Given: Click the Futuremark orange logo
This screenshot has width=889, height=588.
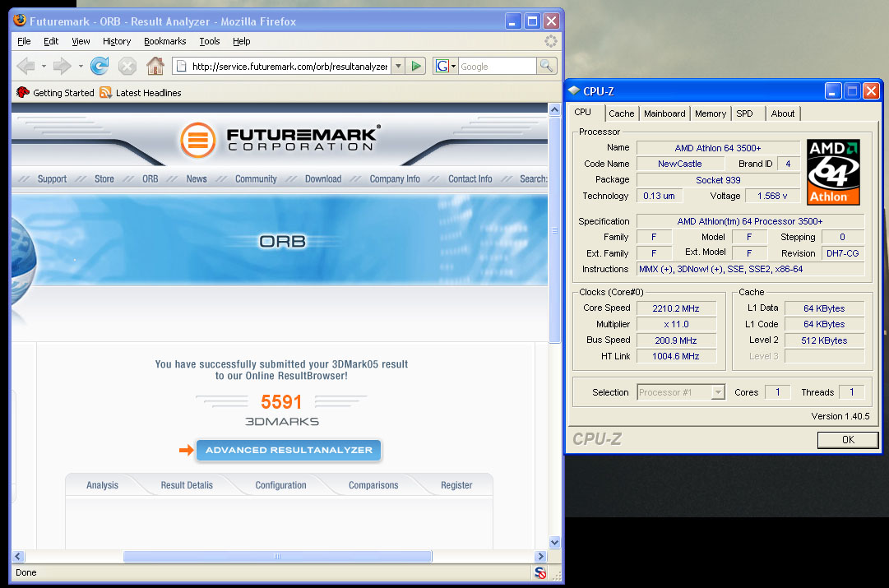Looking at the screenshot, I should 198,140.
